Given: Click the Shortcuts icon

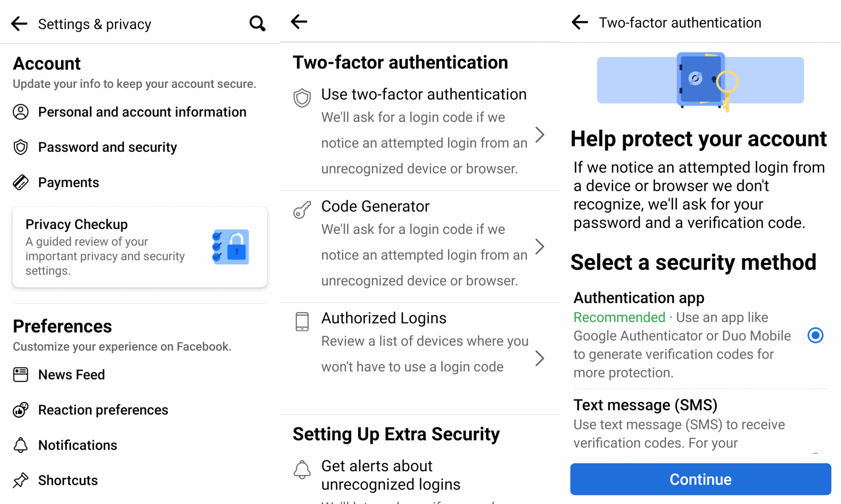Looking at the screenshot, I should [21, 480].
